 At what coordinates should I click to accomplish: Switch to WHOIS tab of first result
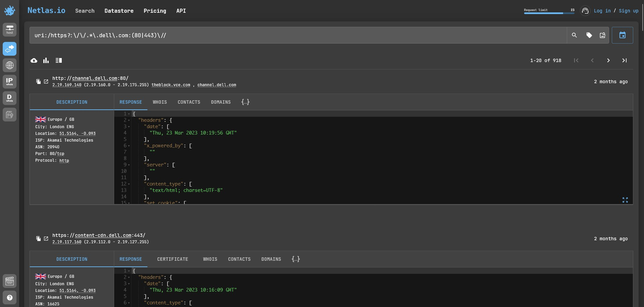(160, 102)
